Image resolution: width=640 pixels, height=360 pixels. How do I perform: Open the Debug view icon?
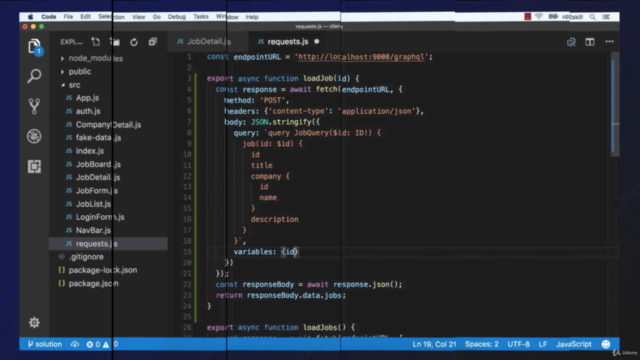[x=34, y=136]
